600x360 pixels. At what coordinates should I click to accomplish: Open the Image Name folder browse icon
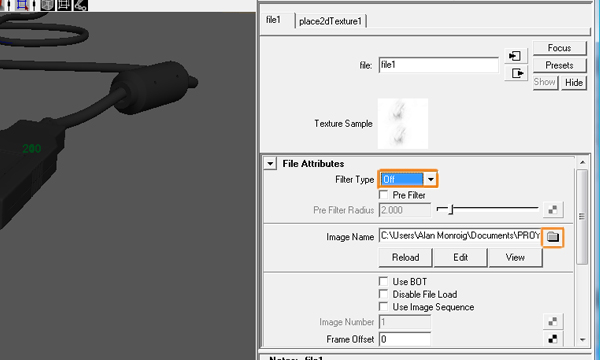552,237
